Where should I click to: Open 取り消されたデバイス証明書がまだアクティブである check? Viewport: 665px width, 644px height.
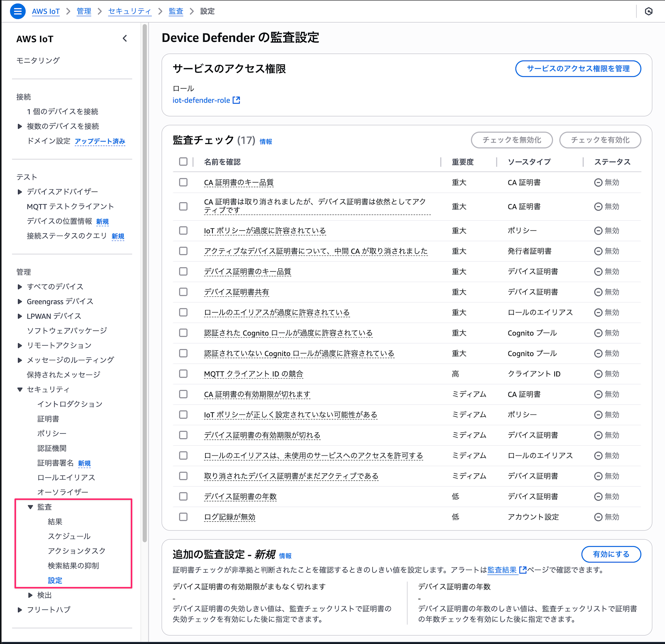coord(291,476)
